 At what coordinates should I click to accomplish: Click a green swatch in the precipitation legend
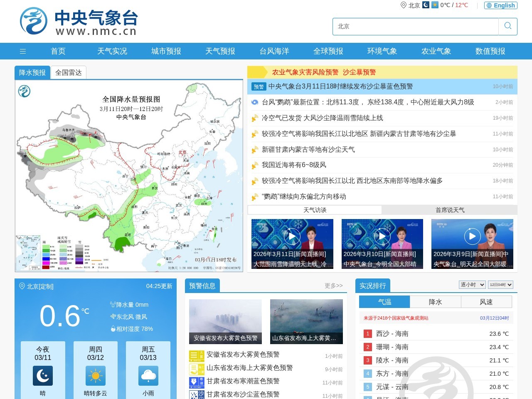(46, 249)
